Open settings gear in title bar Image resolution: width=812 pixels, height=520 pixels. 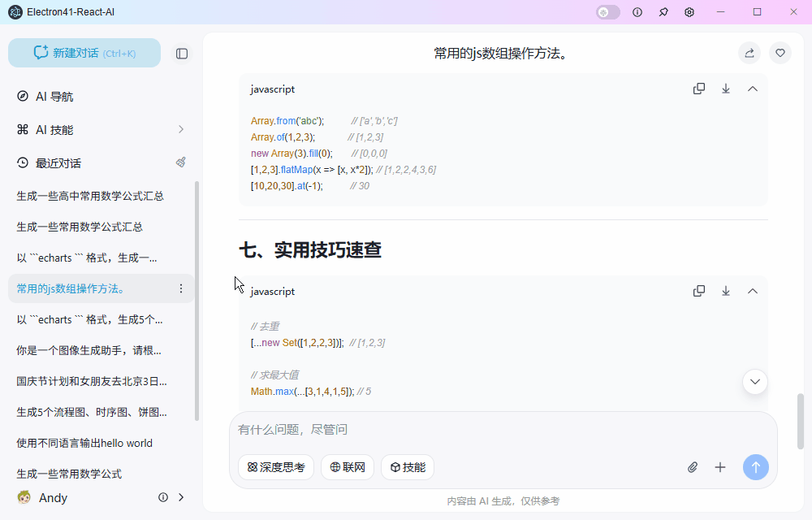[x=689, y=12]
